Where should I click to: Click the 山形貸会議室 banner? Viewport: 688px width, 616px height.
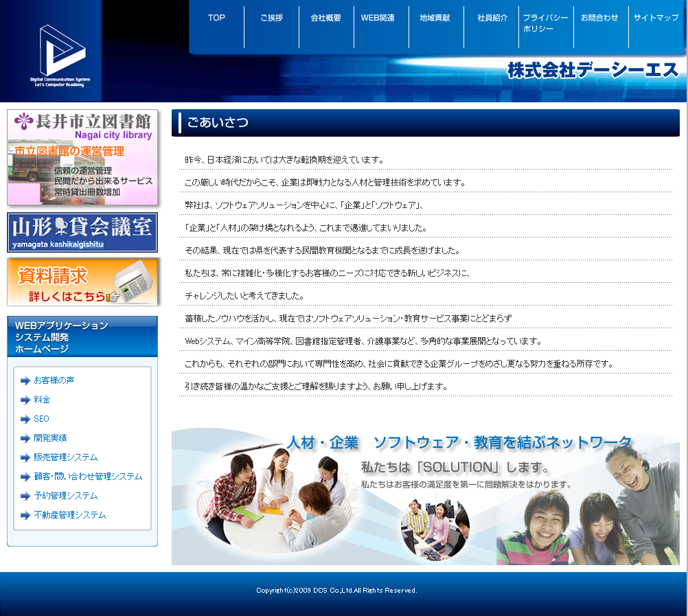pyautogui.click(x=82, y=232)
